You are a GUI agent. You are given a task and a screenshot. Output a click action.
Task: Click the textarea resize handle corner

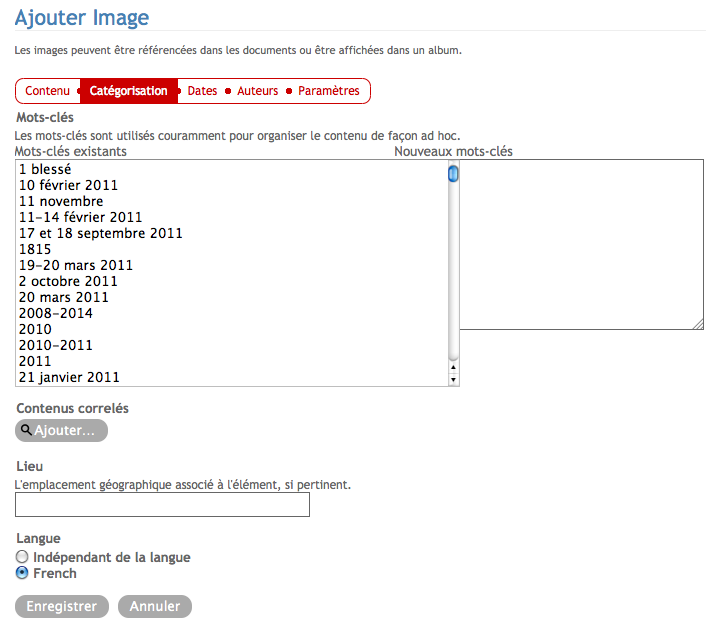coord(698,323)
